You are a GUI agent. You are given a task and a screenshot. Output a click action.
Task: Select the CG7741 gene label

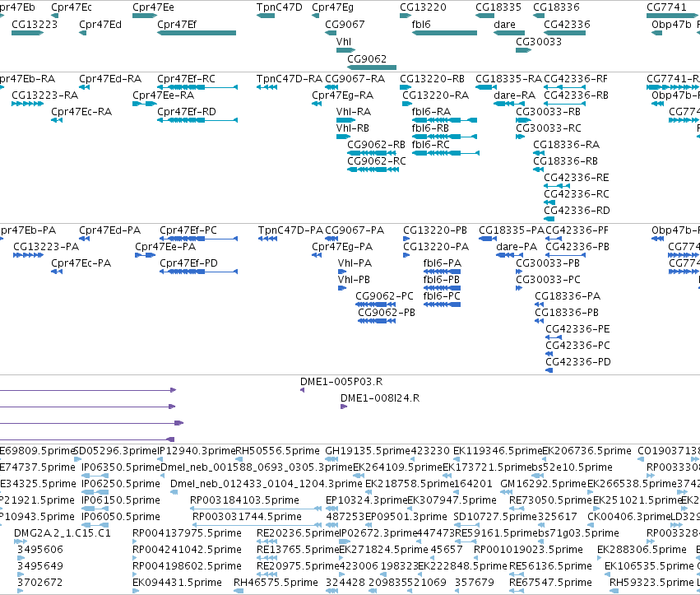tap(666, 7)
